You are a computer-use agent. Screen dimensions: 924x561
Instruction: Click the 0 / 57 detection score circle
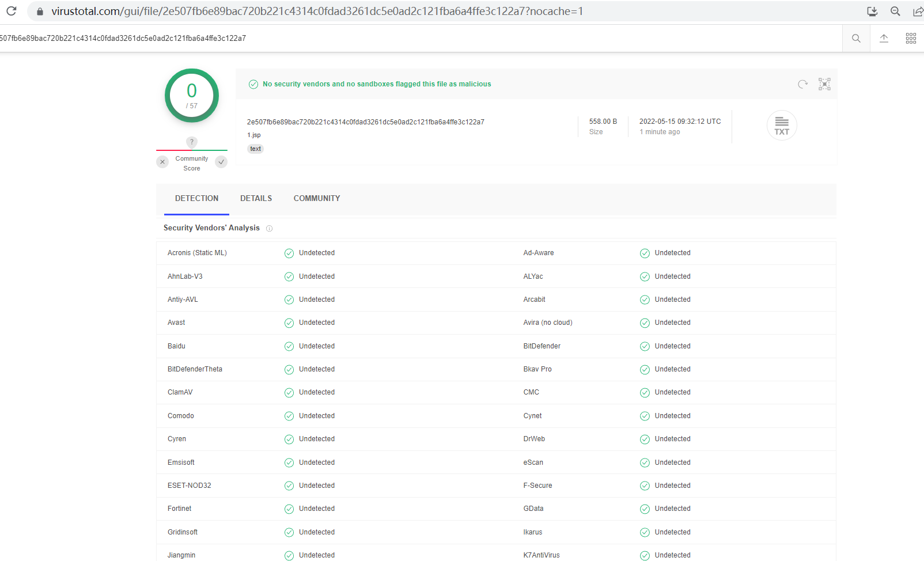pos(192,96)
